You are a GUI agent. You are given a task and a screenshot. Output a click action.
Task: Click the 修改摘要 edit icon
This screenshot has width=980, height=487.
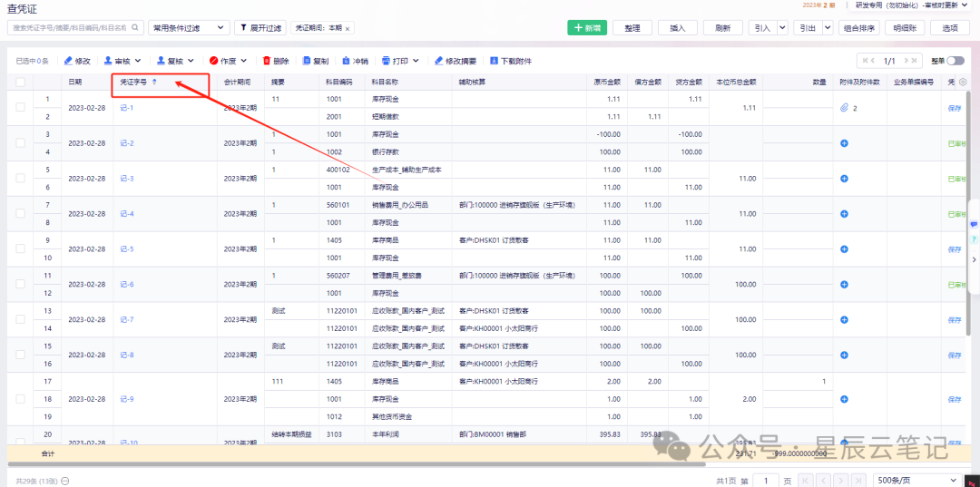coord(439,61)
